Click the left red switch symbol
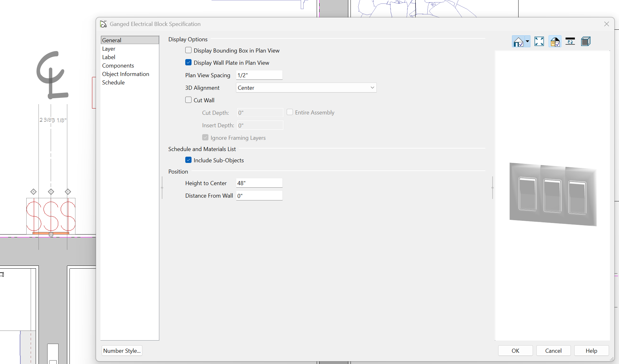Image resolution: width=619 pixels, height=364 pixels. (x=34, y=216)
